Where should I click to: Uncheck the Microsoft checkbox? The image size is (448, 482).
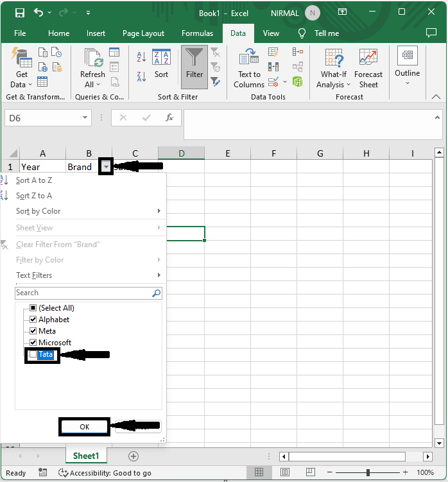33,343
